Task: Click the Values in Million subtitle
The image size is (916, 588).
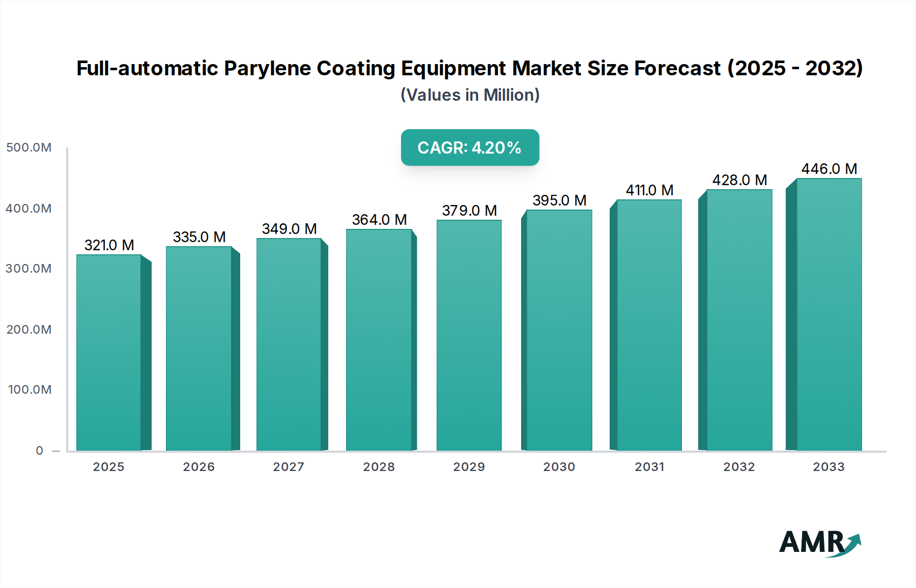Action: point(470,95)
